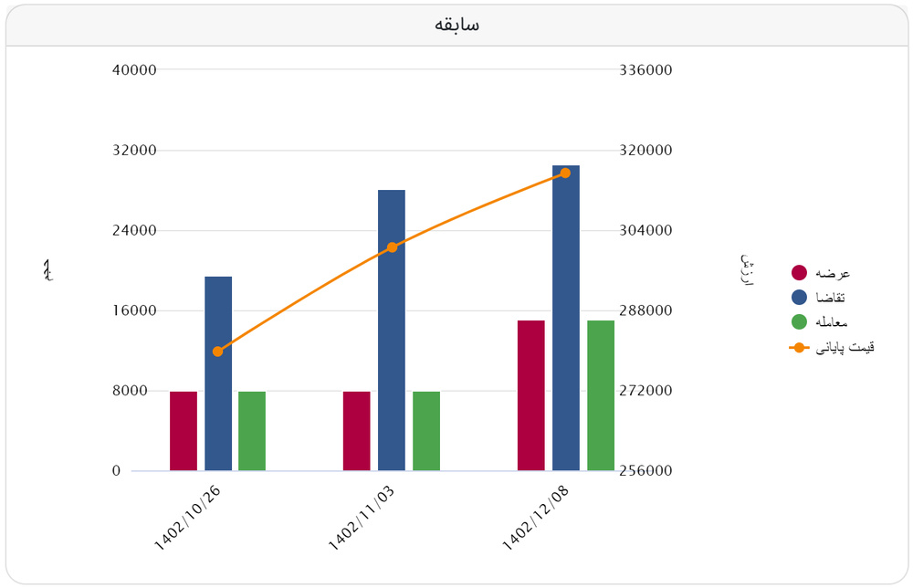Image resolution: width=913 pixels, height=588 pixels.
Task: Click the green معامله bar for 1402/12/08
Action: click(x=601, y=395)
